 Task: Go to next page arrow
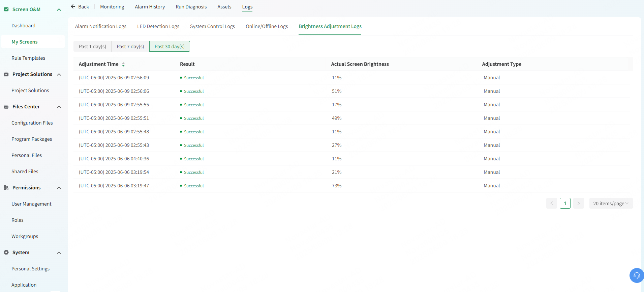click(x=579, y=203)
